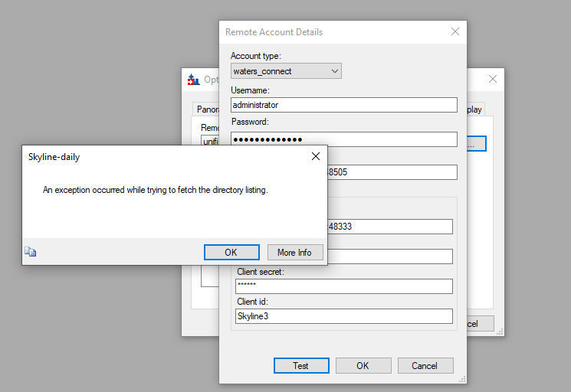The height and width of the screenshot is (392, 571).
Task: Click More Info for exception details
Action: pos(295,253)
